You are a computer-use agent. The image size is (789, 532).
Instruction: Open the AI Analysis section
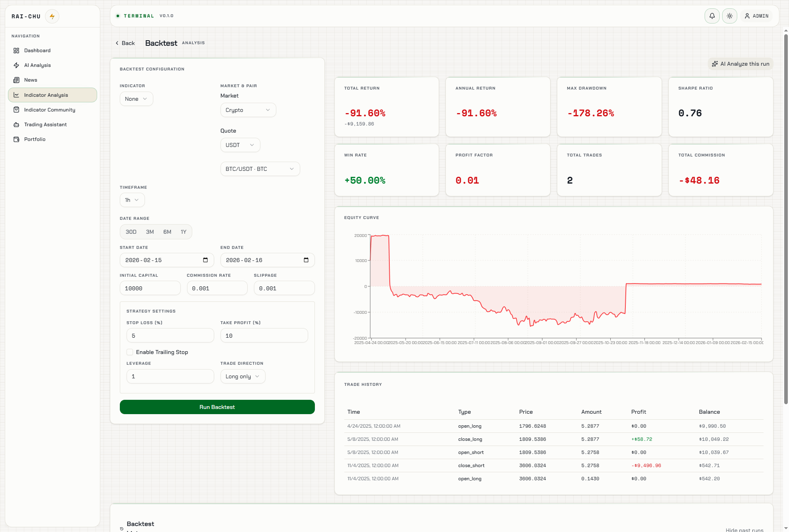(37, 65)
